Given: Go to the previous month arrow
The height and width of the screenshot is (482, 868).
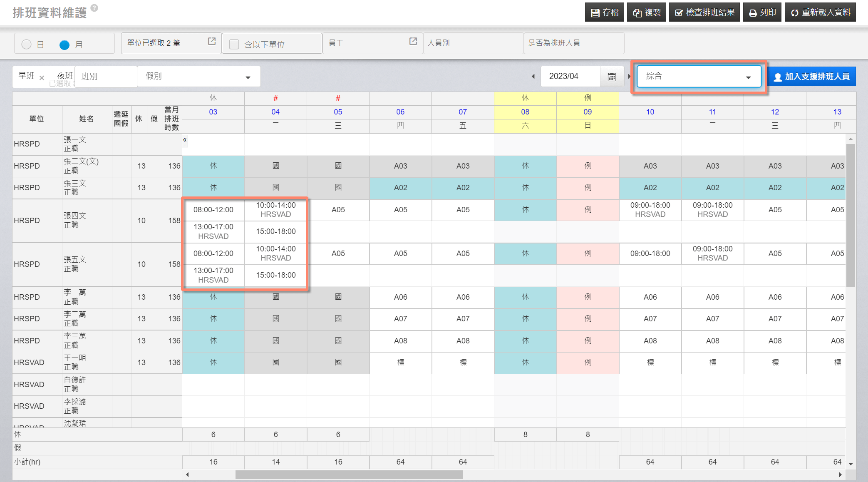Looking at the screenshot, I should point(533,77).
